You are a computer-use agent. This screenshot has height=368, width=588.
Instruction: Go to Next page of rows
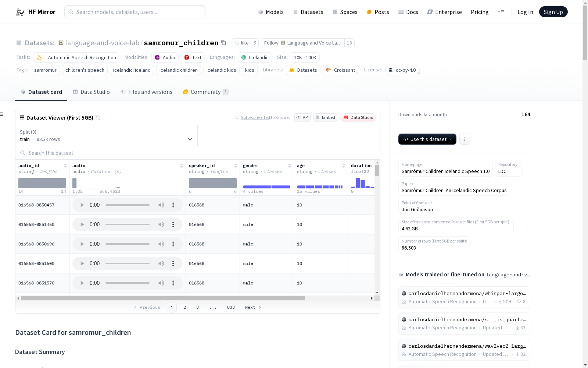(x=253, y=307)
